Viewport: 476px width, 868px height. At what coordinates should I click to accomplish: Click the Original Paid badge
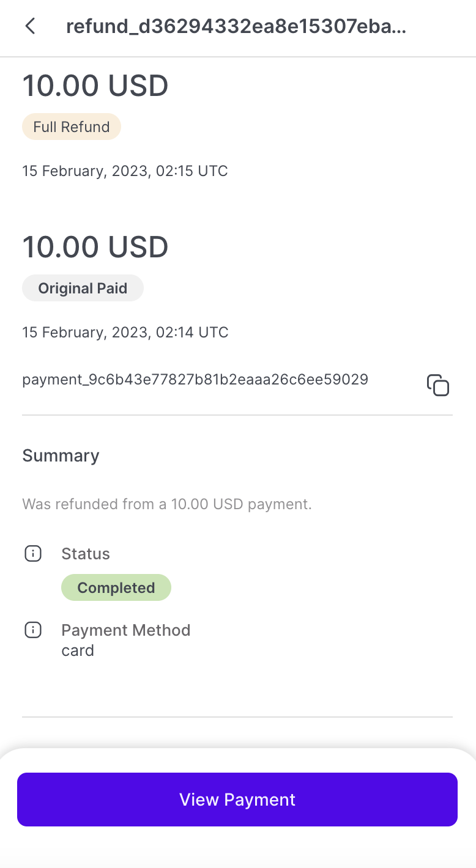(83, 289)
